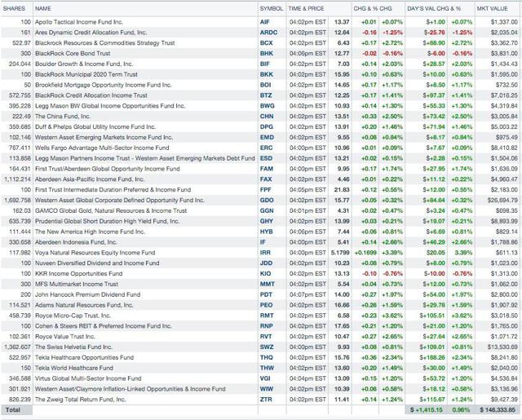Open the PDT ticker link

[266, 294]
